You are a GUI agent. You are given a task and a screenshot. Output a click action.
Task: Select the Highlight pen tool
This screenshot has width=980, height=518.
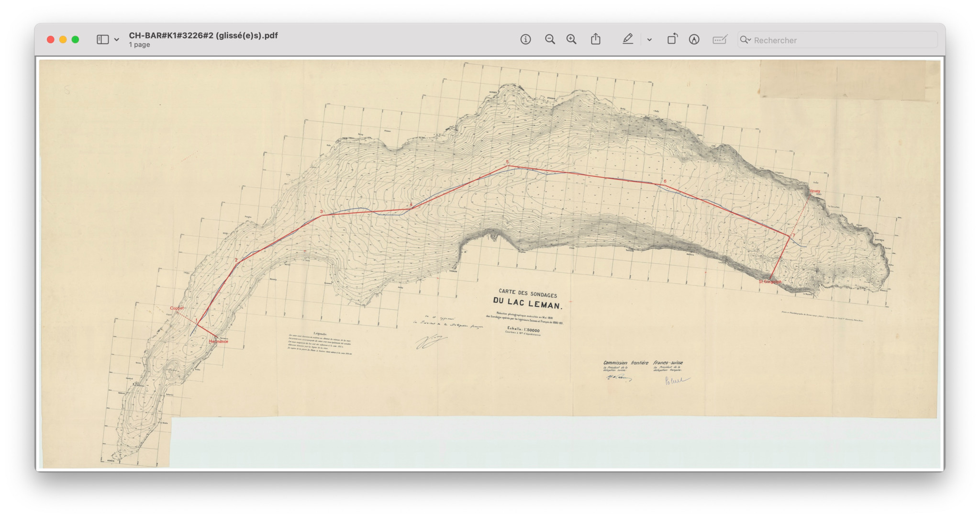(628, 39)
